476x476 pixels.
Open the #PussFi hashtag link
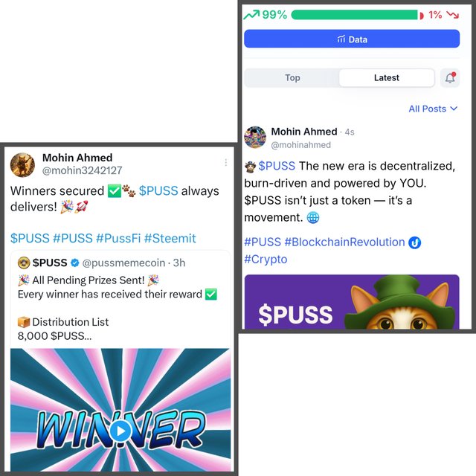[118, 238]
